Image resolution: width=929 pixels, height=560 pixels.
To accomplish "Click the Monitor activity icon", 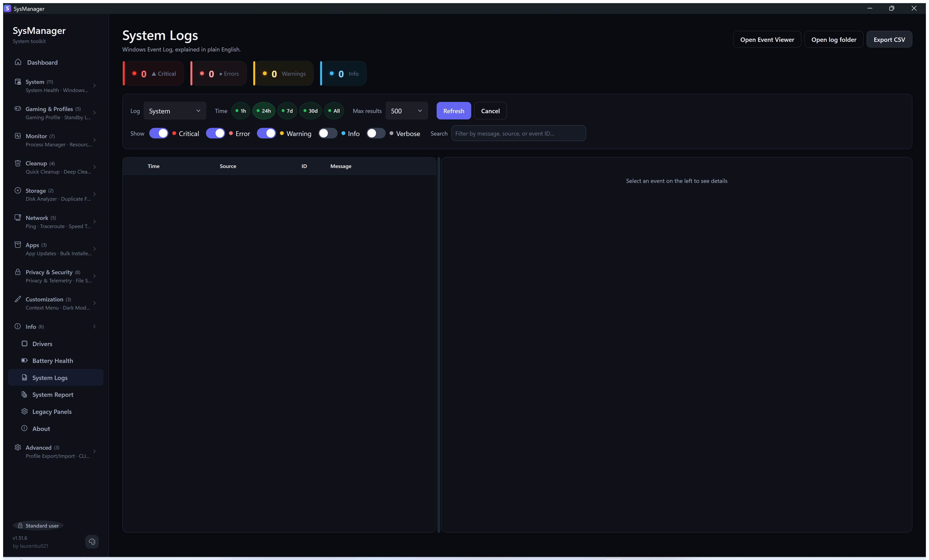I will 18,136.
